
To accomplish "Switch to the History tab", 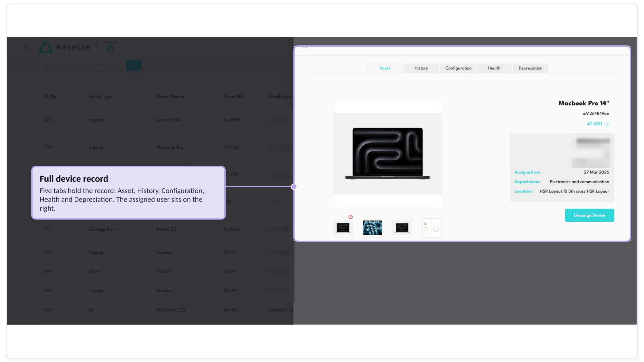I will (x=421, y=68).
